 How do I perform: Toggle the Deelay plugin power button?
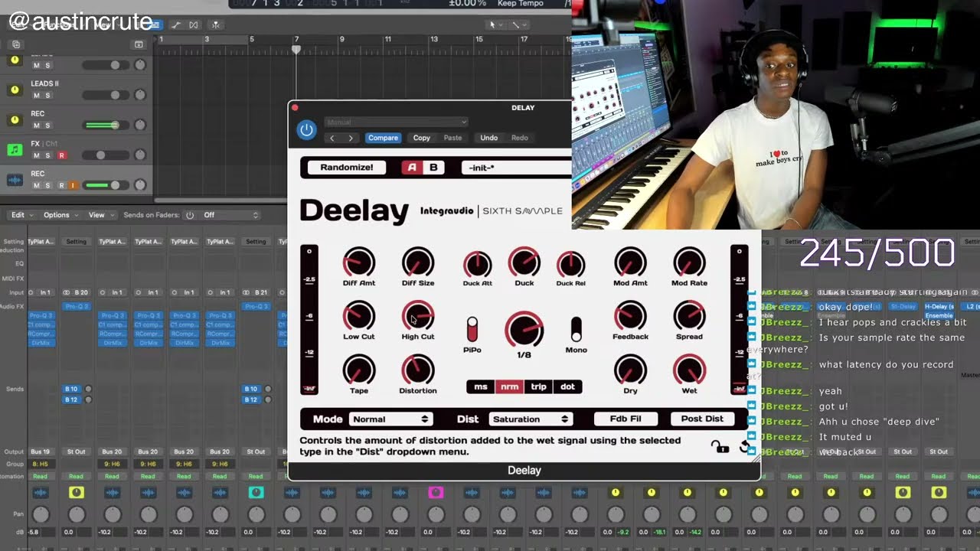click(306, 130)
